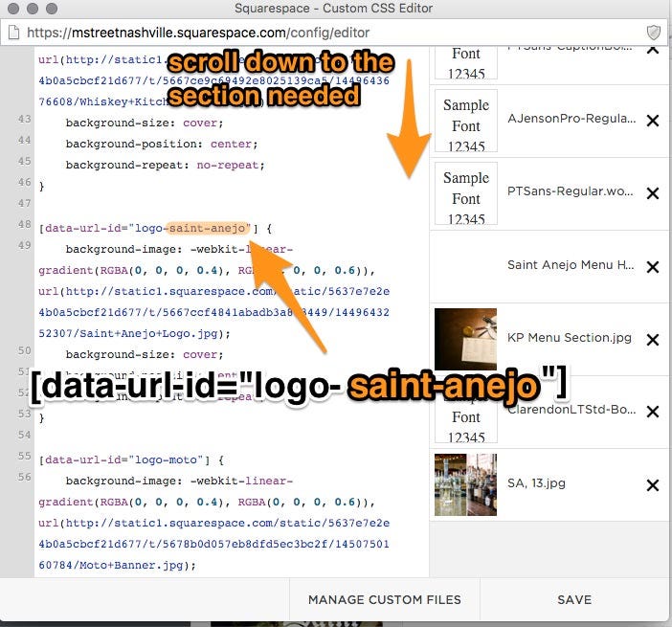Click the closing brace on line 46
672x627 pixels.
click(x=41, y=187)
